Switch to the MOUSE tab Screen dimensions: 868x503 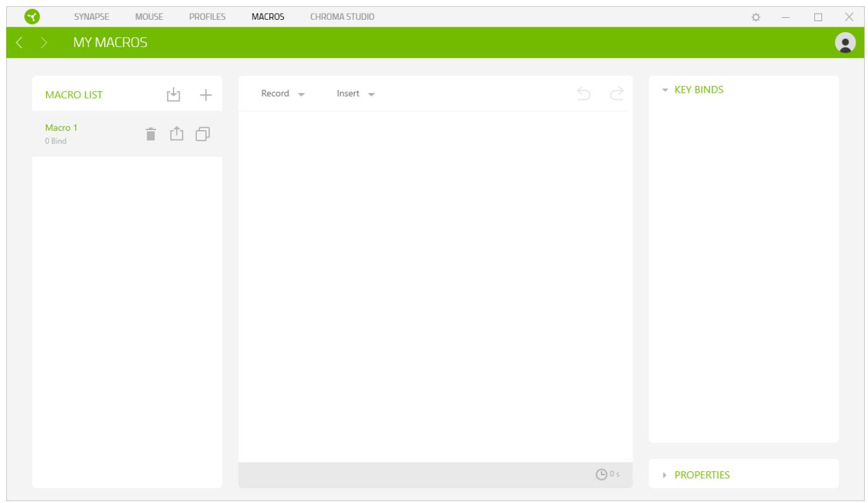pos(149,16)
